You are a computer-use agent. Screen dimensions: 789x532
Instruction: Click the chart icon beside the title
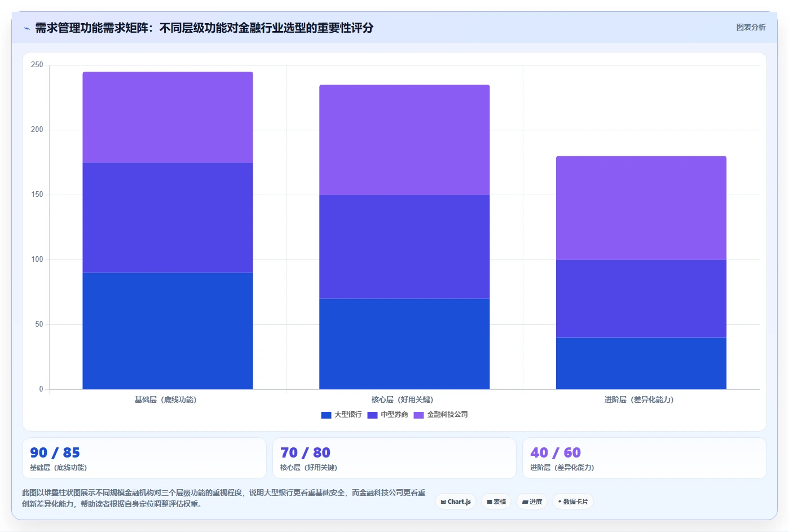pyautogui.click(x=27, y=28)
